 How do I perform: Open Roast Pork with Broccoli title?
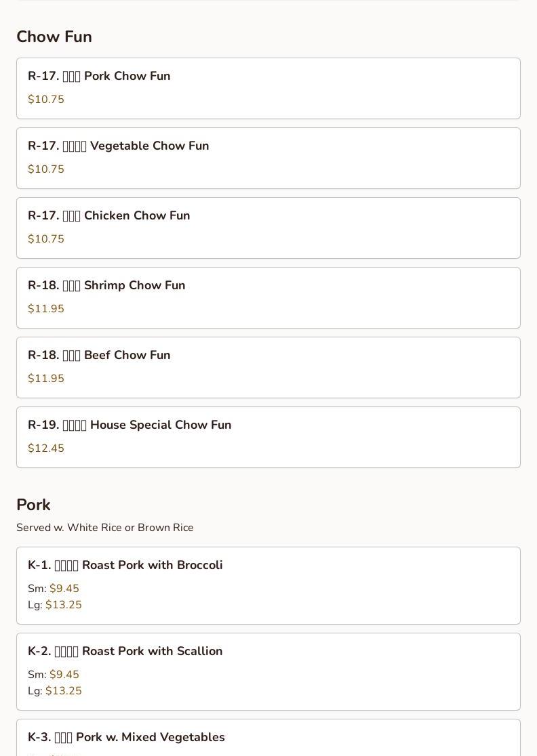pyautogui.click(x=125, y=565)
